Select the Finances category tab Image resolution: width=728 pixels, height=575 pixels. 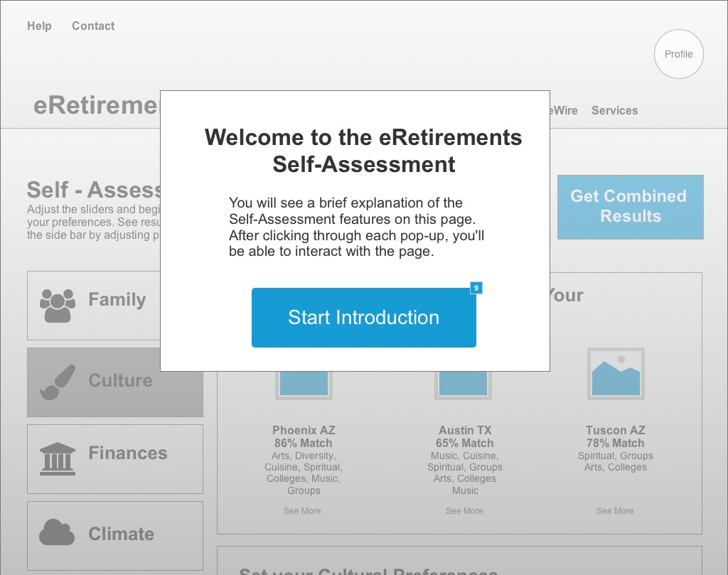click(127, 453)
